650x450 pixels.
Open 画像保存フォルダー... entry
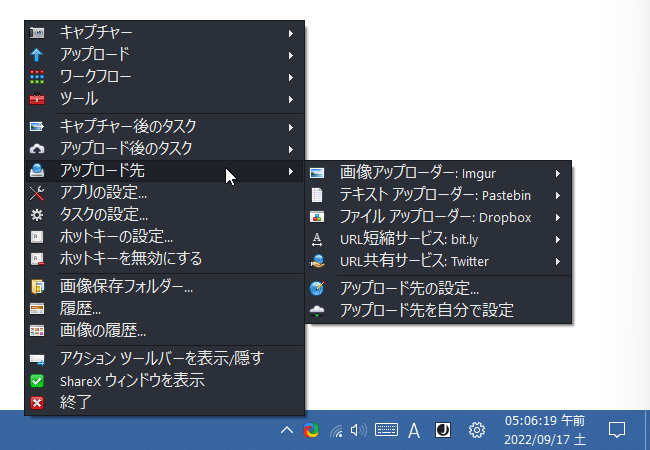(x=165, y=287)
